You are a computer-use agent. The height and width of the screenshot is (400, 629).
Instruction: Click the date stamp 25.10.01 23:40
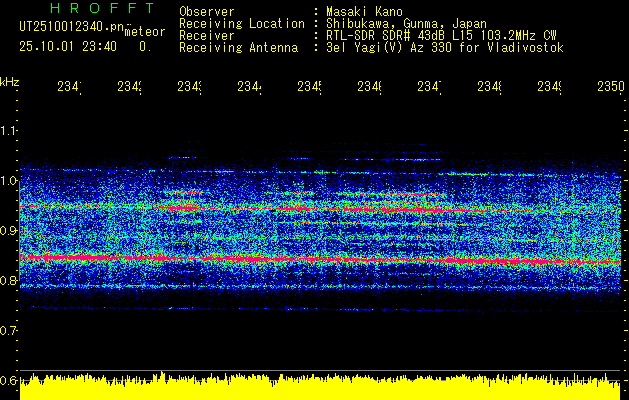(x=68, y=47)
